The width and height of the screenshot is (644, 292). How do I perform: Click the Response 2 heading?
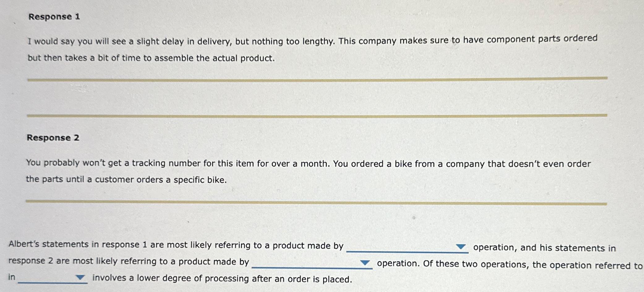point(53,138)
